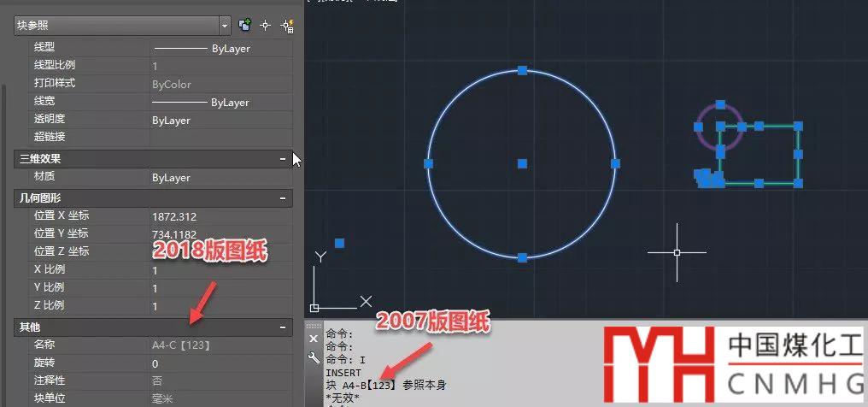Collapse the 几何图形 section
Screen dimensions: 868x407
tap(282, 198)
